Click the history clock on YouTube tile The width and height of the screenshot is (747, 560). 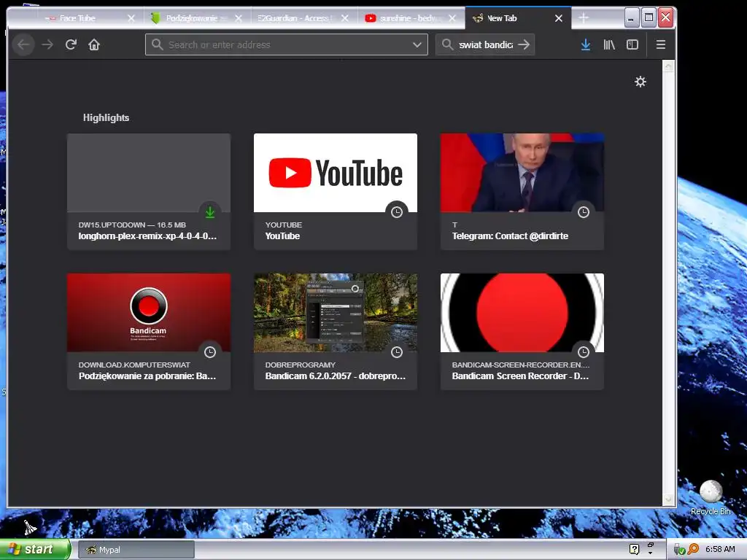tap(397, 212)
